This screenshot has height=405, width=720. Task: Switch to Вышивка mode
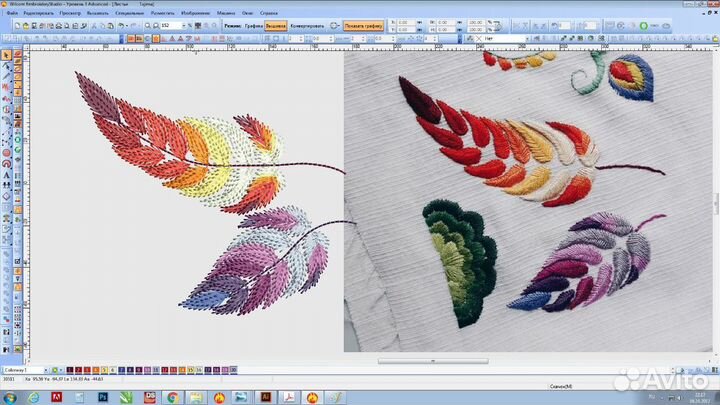coord(276,24)
